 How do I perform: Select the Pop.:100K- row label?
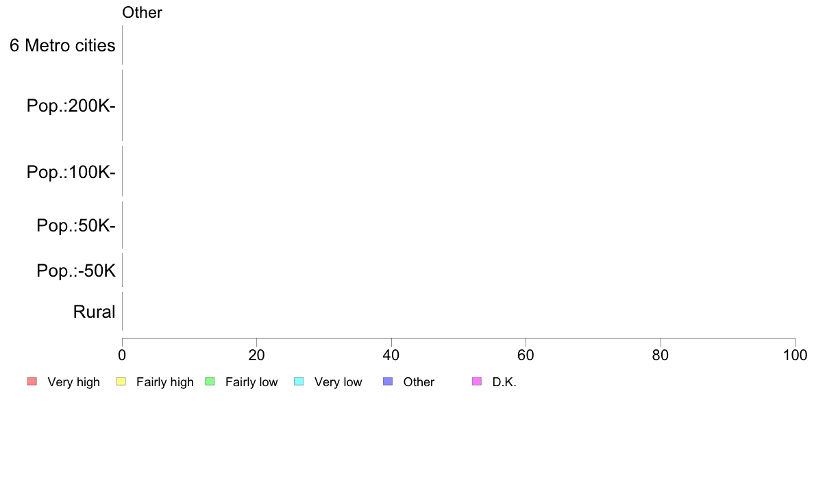coord(71,173)
